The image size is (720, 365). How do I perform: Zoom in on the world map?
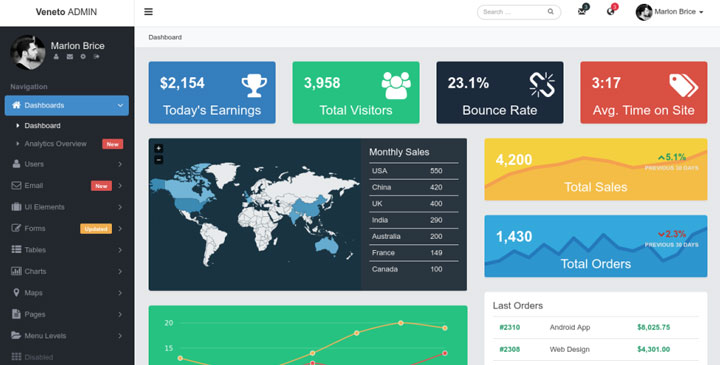coord(158,148)
